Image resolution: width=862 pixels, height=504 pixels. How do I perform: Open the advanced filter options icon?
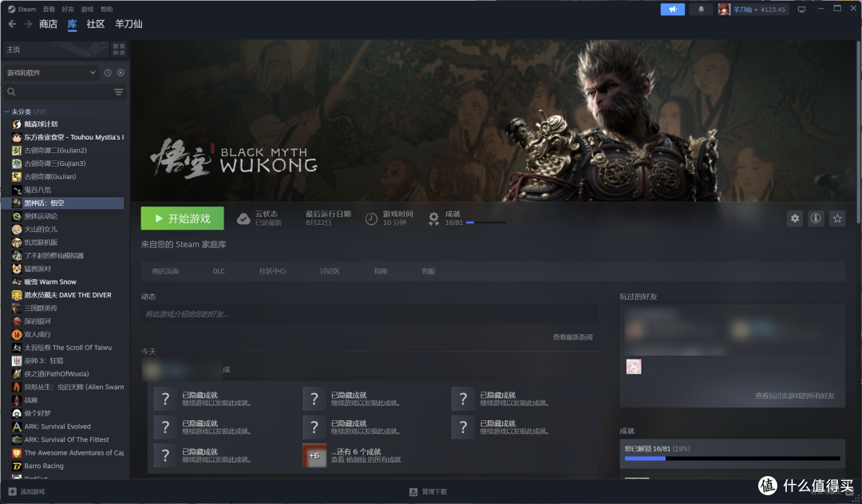(x=118, y=92)
